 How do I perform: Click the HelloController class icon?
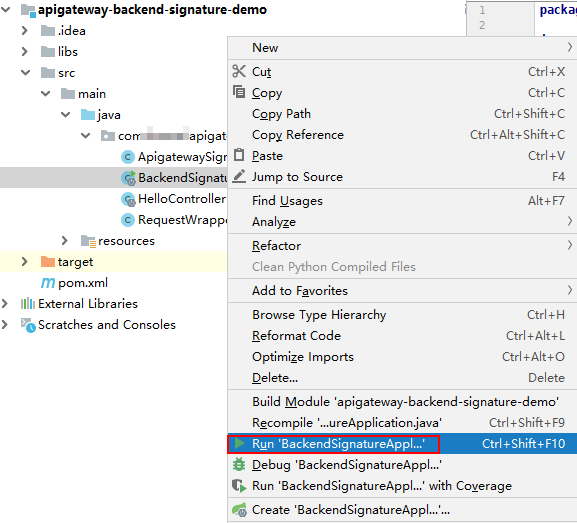tap(128, 199)
